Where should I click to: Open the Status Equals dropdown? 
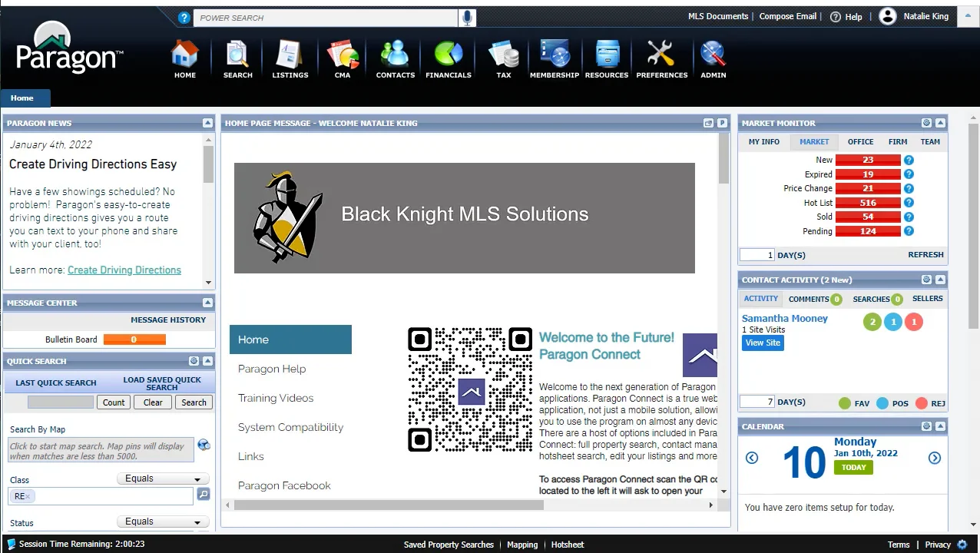164,522
